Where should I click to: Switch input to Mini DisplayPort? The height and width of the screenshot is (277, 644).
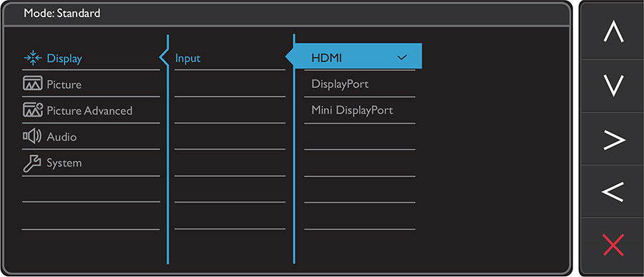click(x=352, y=110)
